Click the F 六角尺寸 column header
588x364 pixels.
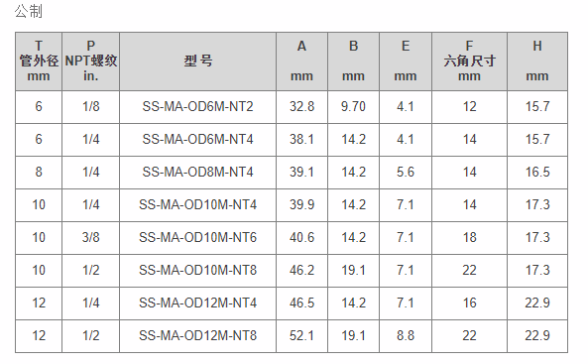pos(469,61)
